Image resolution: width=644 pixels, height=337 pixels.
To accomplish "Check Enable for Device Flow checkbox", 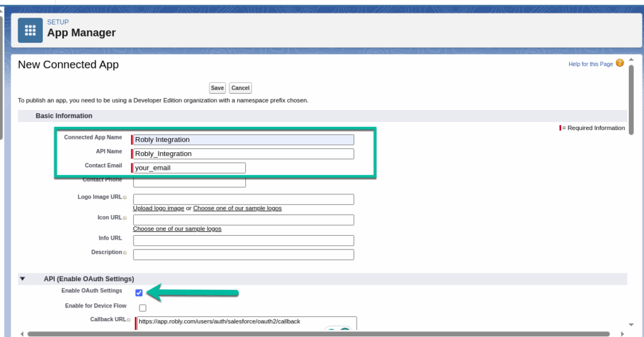I will click(143, 308).
